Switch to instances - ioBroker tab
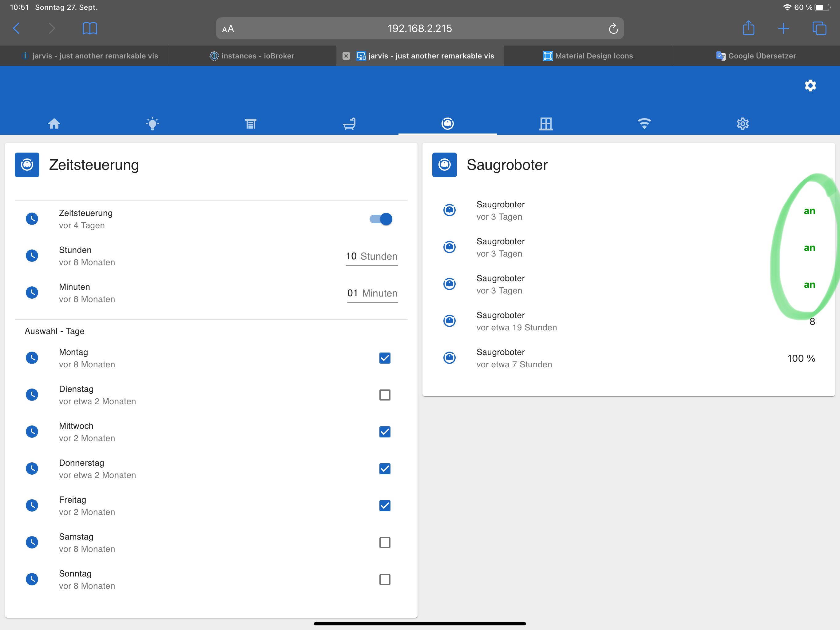The height and width of the screenshot is (630, 840). [x=252, y=56]
